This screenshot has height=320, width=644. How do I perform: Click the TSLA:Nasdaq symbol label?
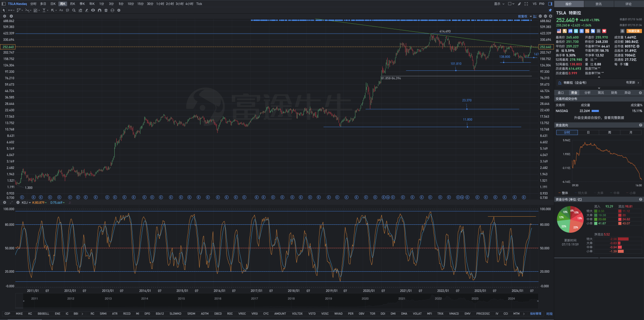click(x=17, y=4)
